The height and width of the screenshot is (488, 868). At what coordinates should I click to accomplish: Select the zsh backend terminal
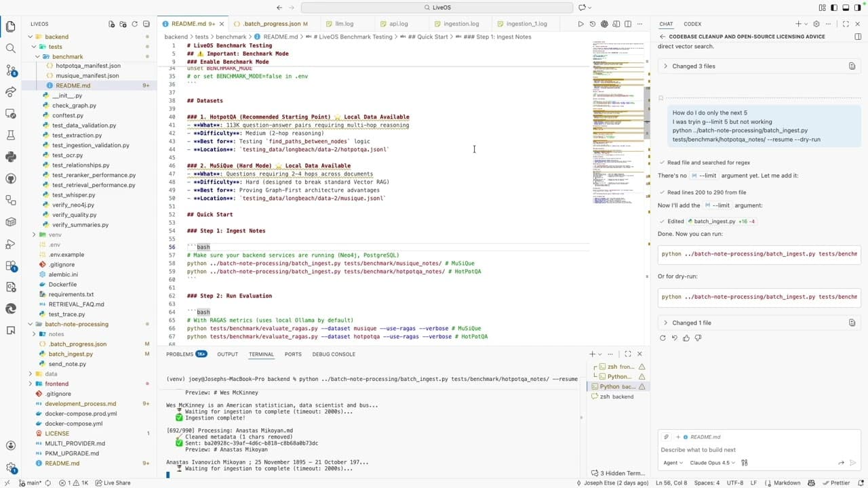click(x=616, y=396)
